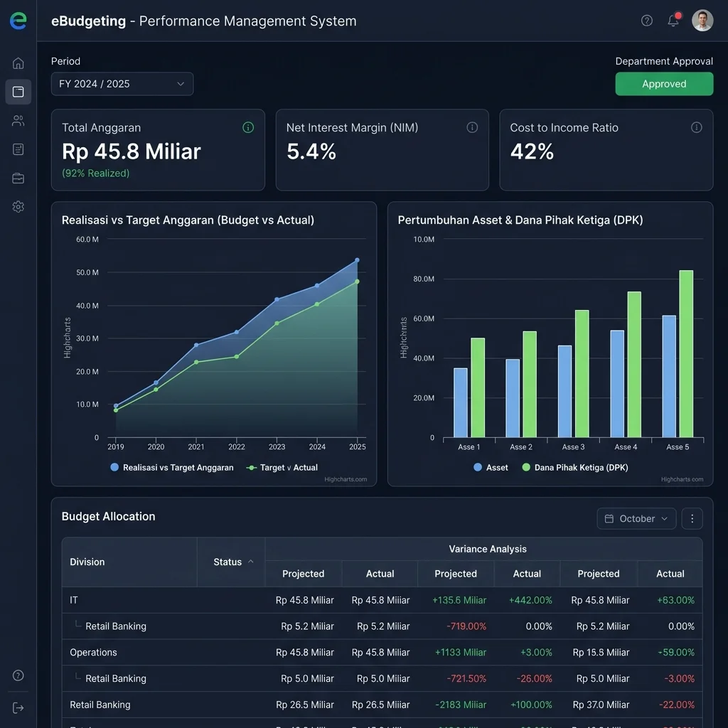Click the 2025 Realisasi data point
The height and width of the screenshot is (728, 728).
pos(357,260)
